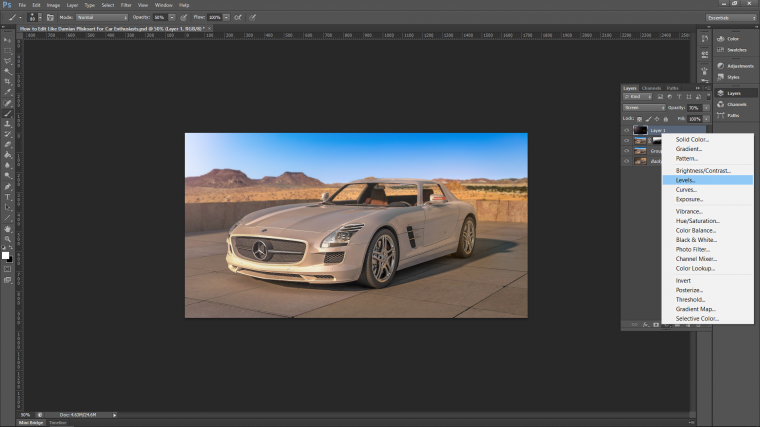Select the Zoom tool
760x427 pixels.
click(7, 239)
